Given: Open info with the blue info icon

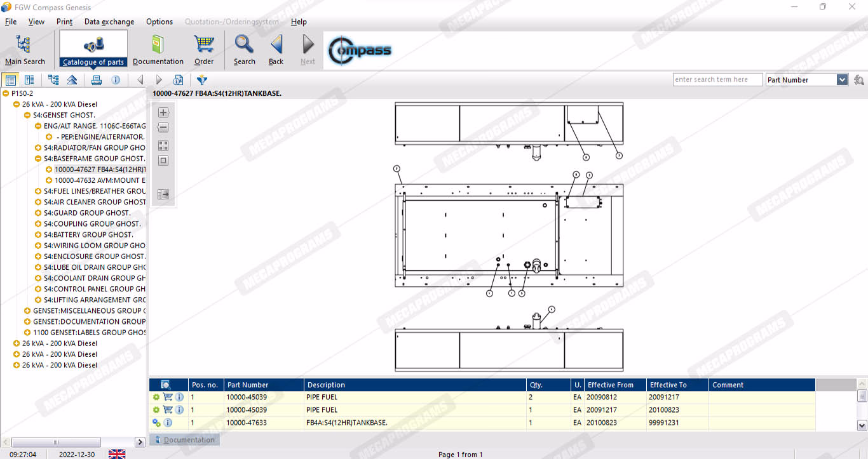Looking at the screenshot, I should (x=116, y=80).
